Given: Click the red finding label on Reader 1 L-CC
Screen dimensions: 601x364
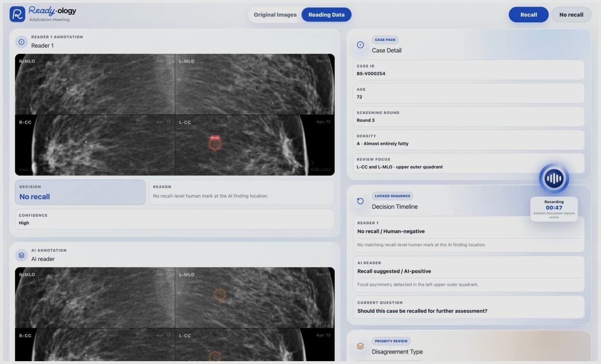Looking at the screenshot, I should [x=215, y=137].
